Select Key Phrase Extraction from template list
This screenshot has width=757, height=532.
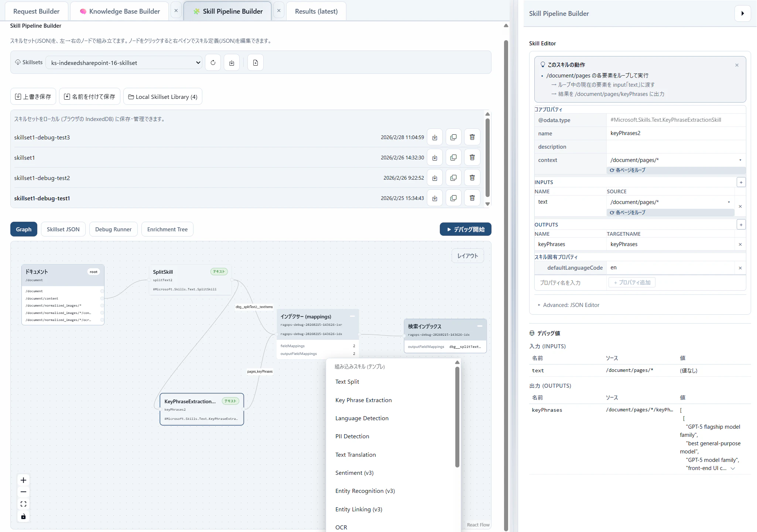pyautogui.click(x=363, y=400)
